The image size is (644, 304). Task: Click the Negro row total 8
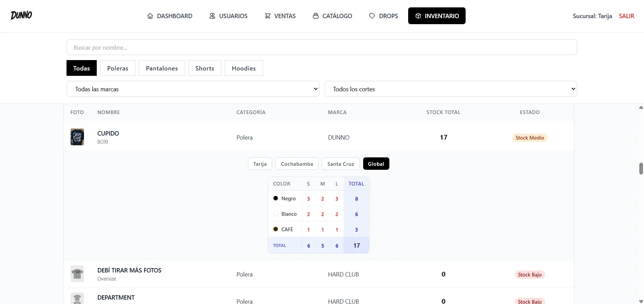356,199
